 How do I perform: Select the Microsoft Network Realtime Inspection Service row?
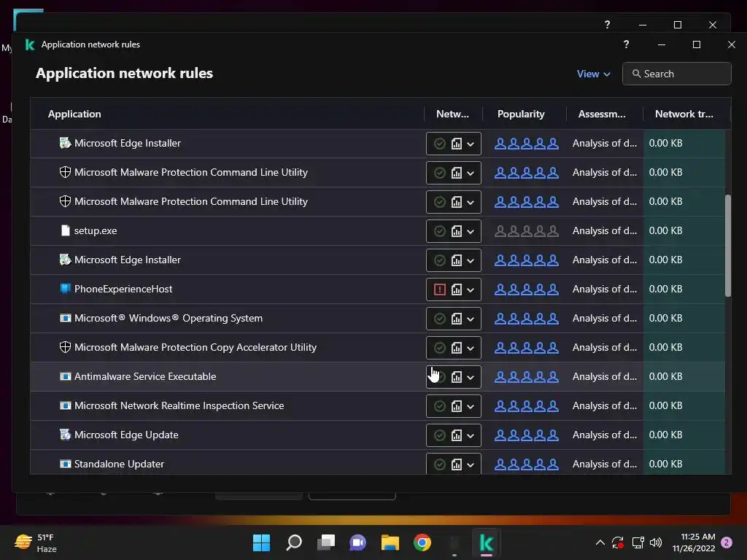[378, 405]
